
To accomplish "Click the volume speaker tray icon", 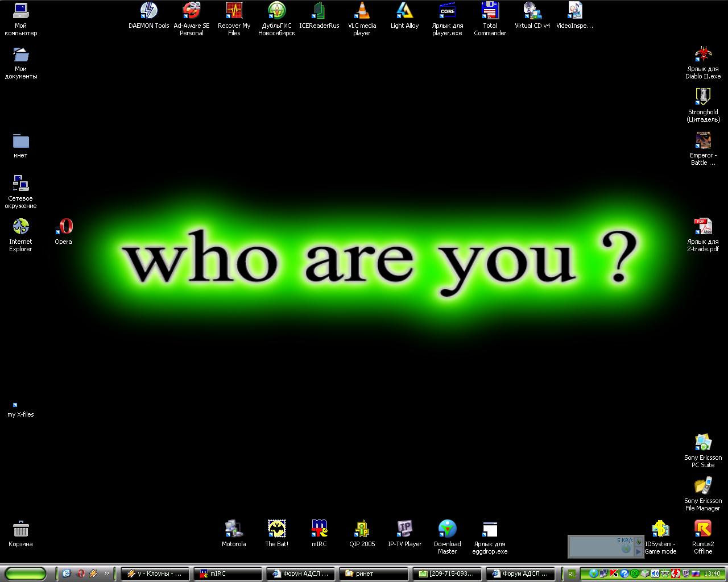I will pos(655,573).
